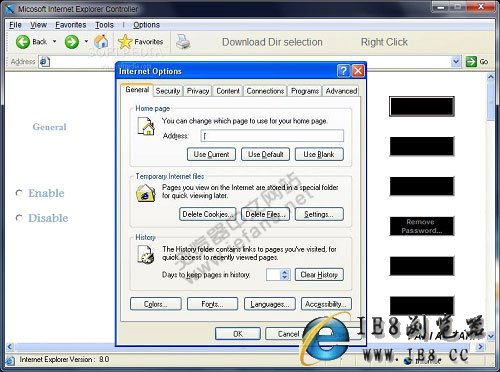Click the green Back arrow icon
Viewport: 500px width, 372px height.
coord(23,42)
